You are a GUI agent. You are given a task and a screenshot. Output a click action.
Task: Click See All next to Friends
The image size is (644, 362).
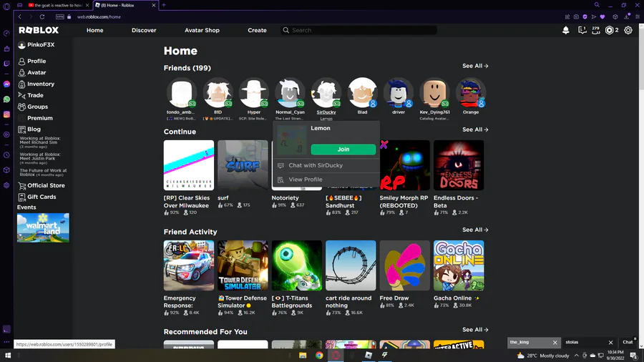click(x=475, y=66)
